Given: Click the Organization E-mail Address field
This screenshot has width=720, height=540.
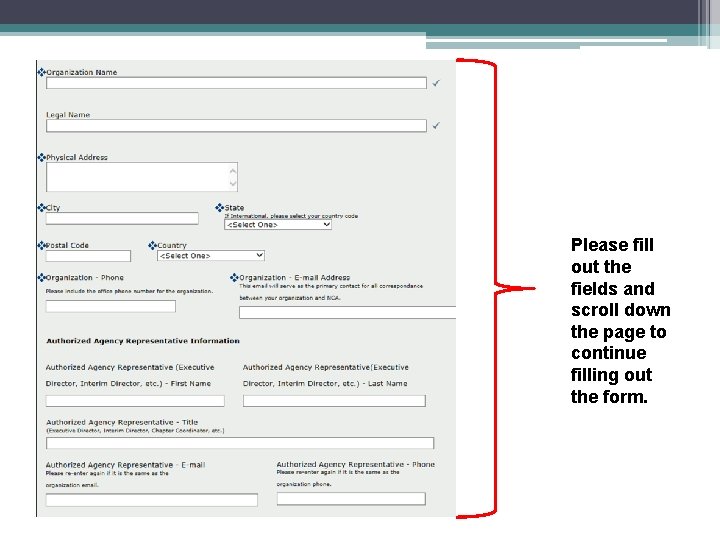Looking at the screenshot, I should [x=348, y=313].
